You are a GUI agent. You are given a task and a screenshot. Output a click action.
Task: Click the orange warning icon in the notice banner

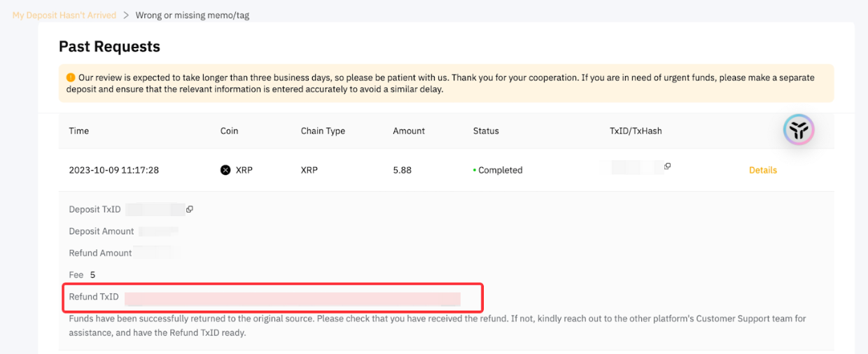coord(71,78)
